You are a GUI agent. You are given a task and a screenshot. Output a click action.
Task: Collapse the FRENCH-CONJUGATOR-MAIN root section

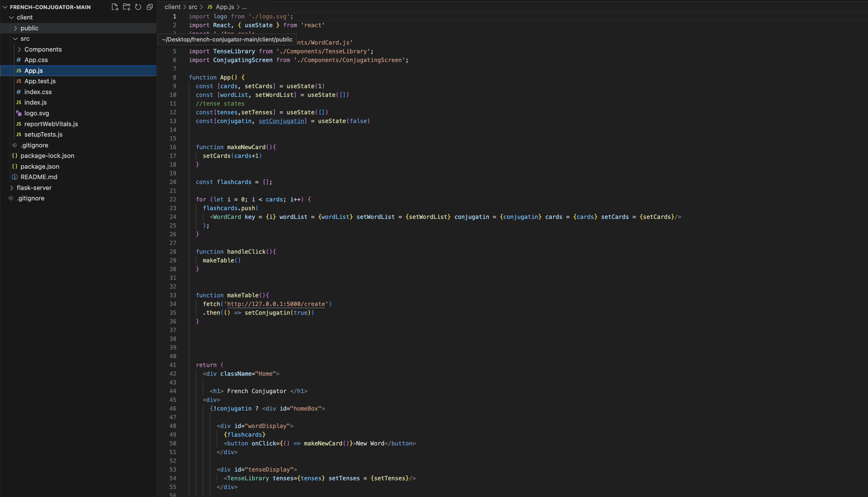[x=50, y=7]
